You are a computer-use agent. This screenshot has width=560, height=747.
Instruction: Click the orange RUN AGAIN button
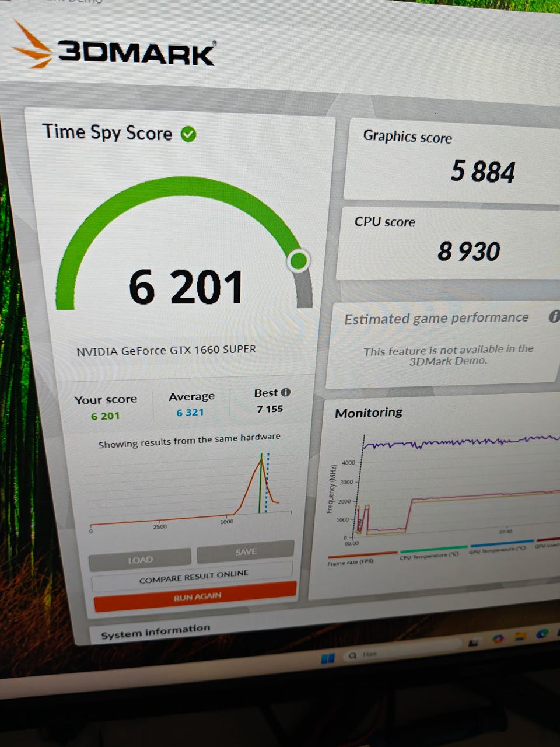[195, 596]
